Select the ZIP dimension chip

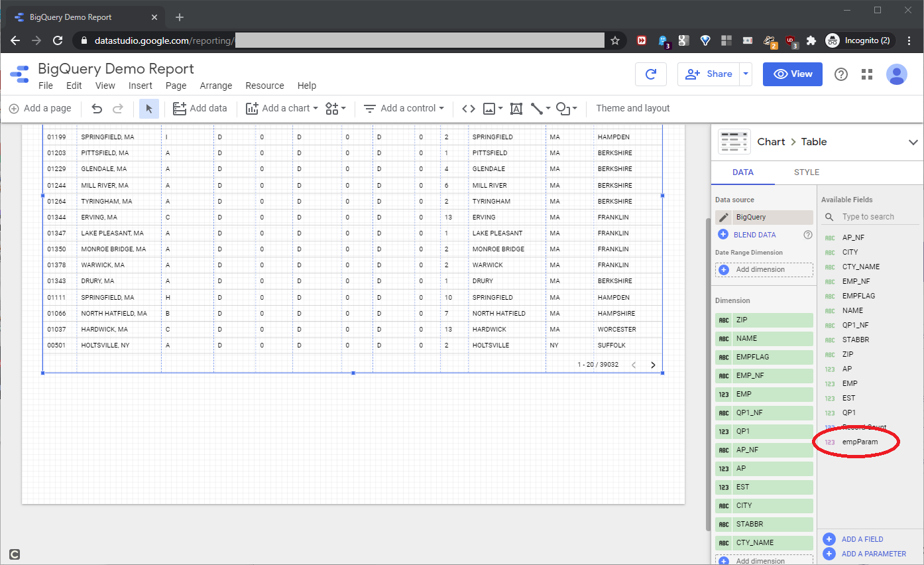coord(764,320)
